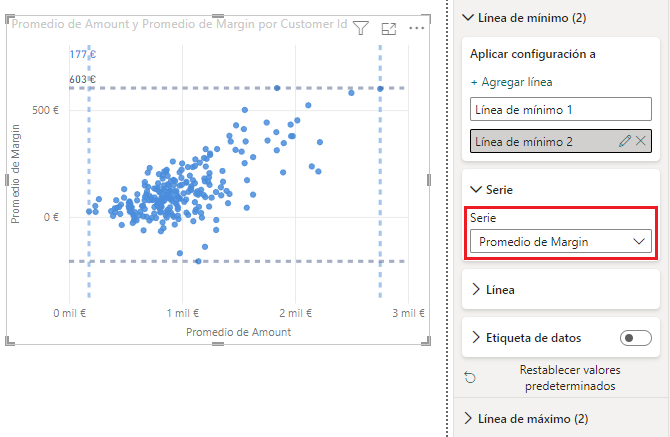Click the scatter chart title text

[x=179, y=24]
